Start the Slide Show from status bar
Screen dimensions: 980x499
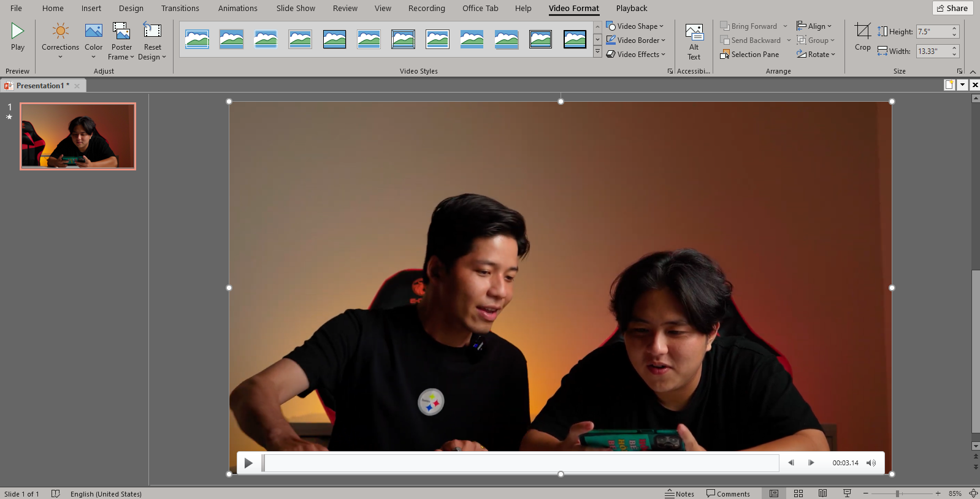(847, 493)
